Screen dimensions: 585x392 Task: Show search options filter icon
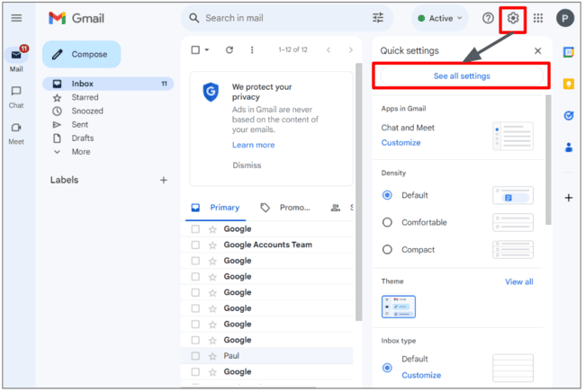pyautogui.click(x=378, y=18)
